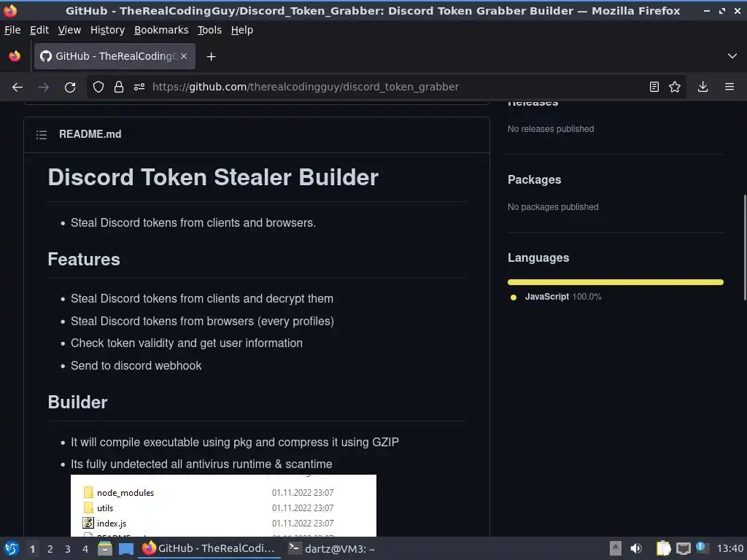The height and width of the screenshot is (560, 747).
Task: Switch to workspace 1
Action: [32, 549]
